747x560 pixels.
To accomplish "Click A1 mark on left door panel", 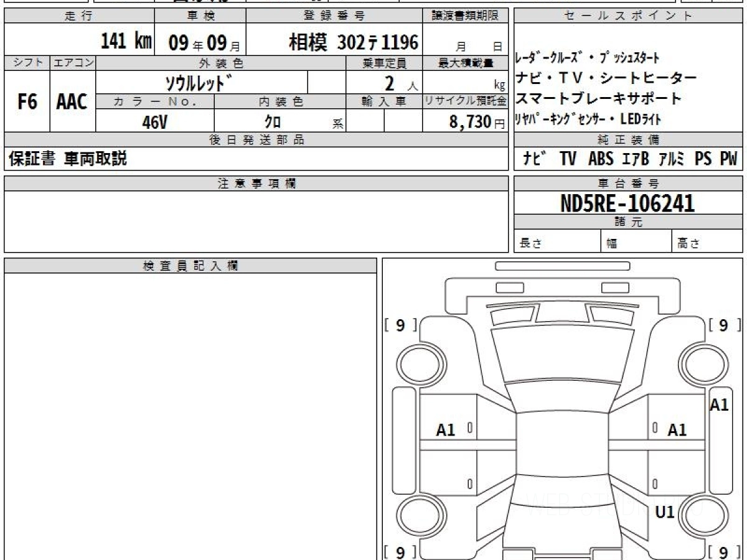I will (x=446, y=429).
